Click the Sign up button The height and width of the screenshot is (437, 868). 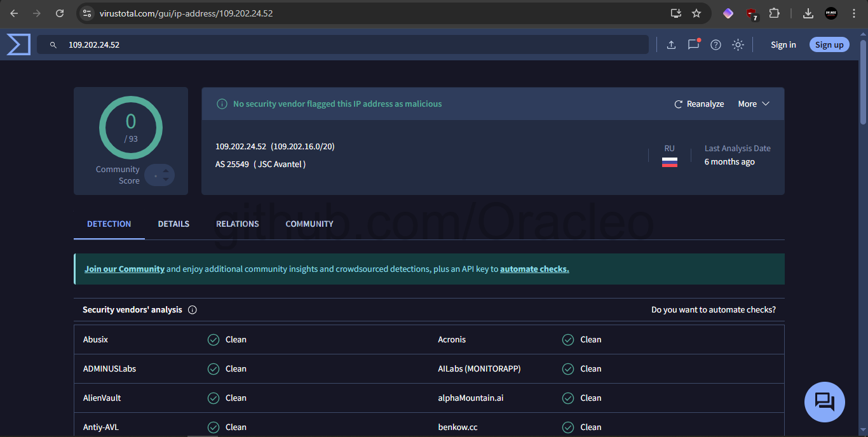(829, 44)
